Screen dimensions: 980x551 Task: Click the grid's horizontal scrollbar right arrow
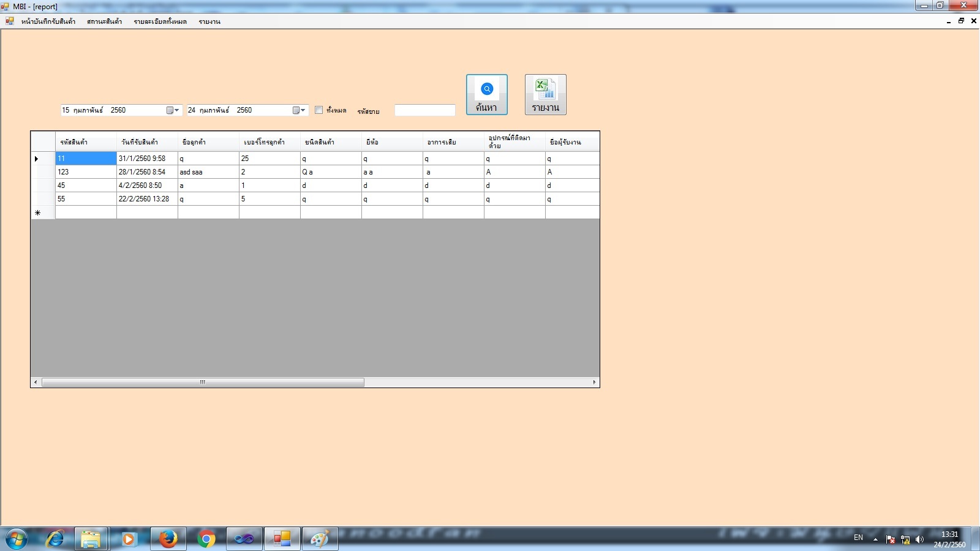(x=594, y=382)
